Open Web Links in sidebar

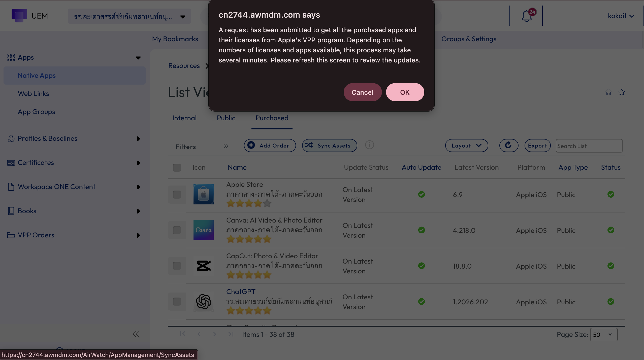point(34,94)
